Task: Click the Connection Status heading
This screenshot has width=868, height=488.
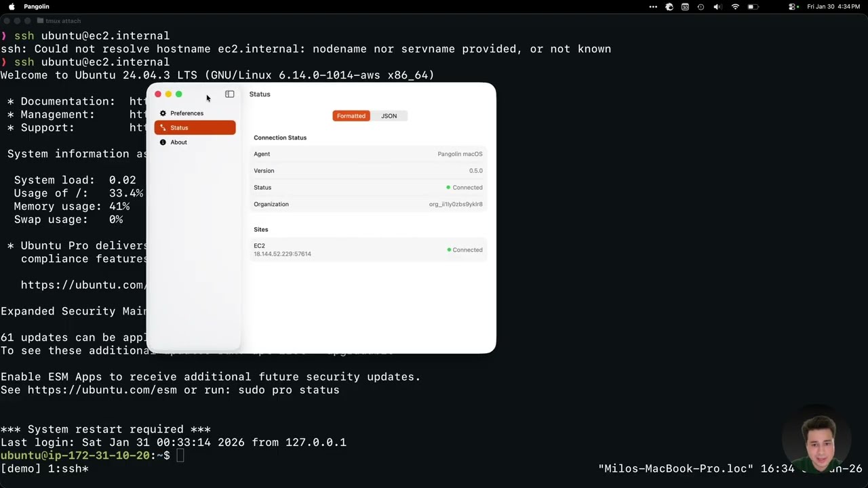Action: (x=280, y=138)
